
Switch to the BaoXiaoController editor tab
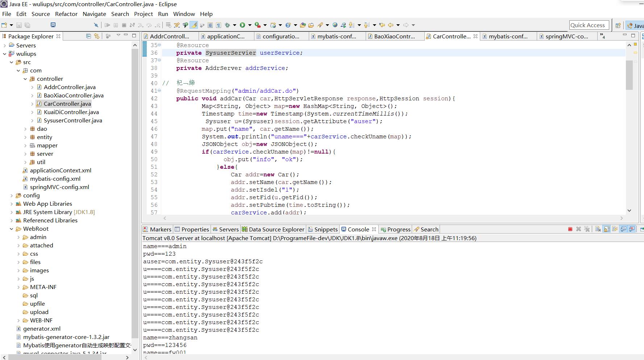click(395, 36)
